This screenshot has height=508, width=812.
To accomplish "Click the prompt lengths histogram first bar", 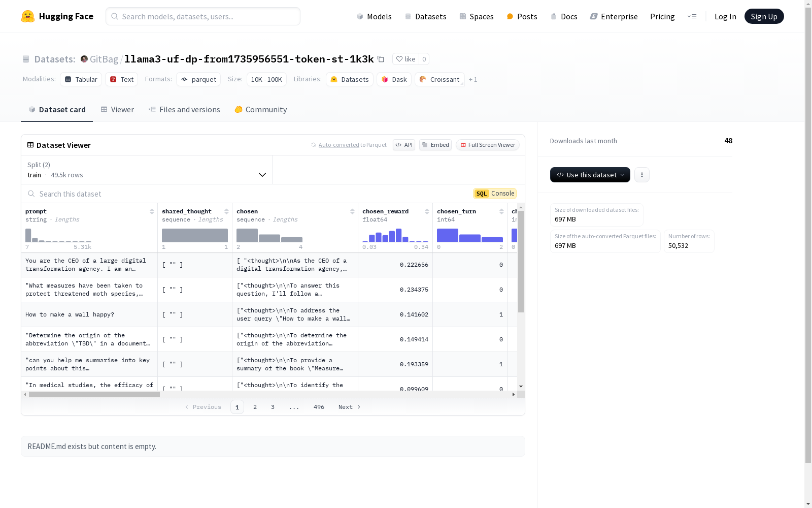I will click(28, 235).
